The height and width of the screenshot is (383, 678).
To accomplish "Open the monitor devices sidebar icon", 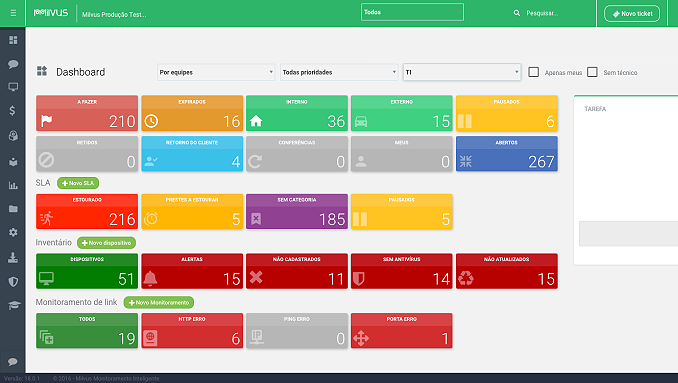I will 13,87.
